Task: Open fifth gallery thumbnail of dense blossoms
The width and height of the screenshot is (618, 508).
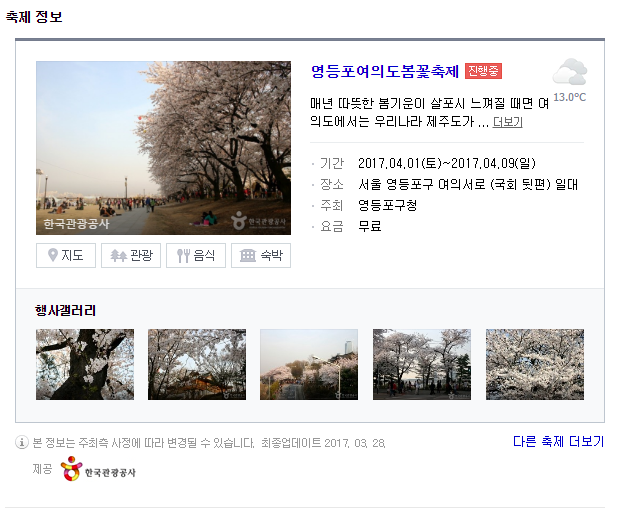Action: point(535,365)
